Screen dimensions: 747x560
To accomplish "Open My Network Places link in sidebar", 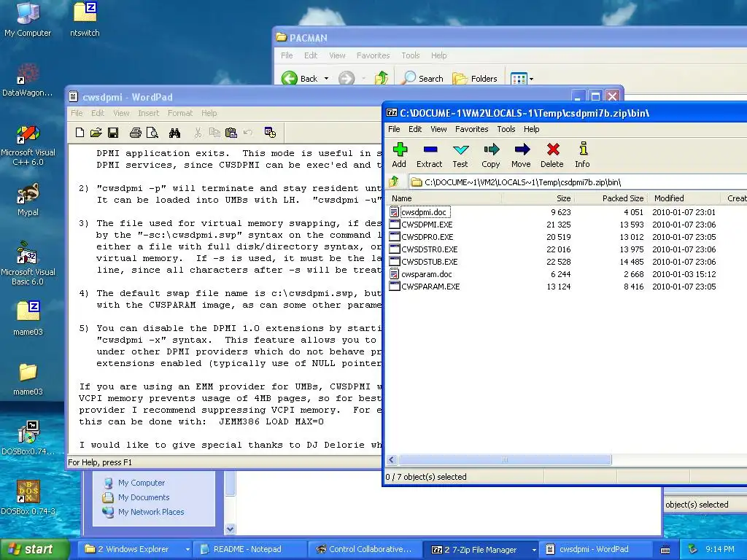I will 150,512.
